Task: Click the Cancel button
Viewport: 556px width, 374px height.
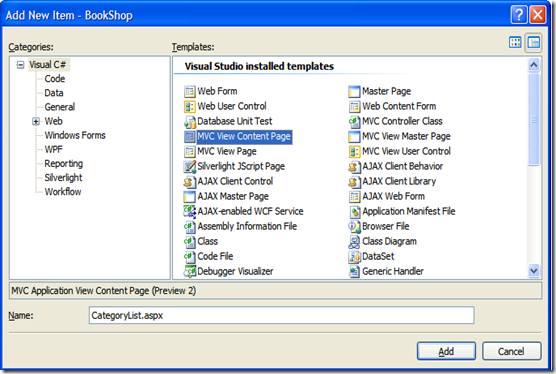Action: point(511,351)
